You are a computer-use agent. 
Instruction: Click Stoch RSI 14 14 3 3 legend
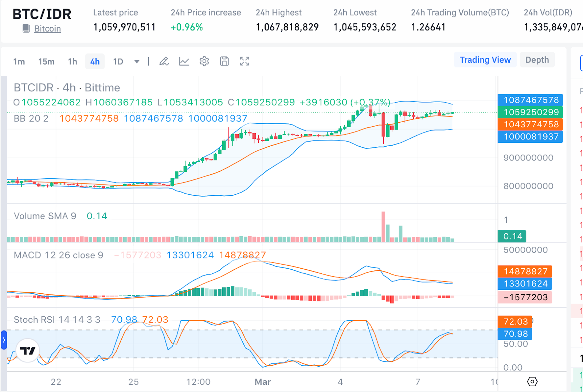(57, 320)
